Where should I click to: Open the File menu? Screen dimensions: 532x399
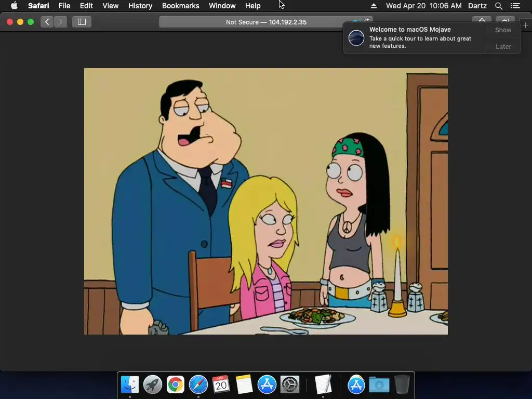click(x=64, y=6)
